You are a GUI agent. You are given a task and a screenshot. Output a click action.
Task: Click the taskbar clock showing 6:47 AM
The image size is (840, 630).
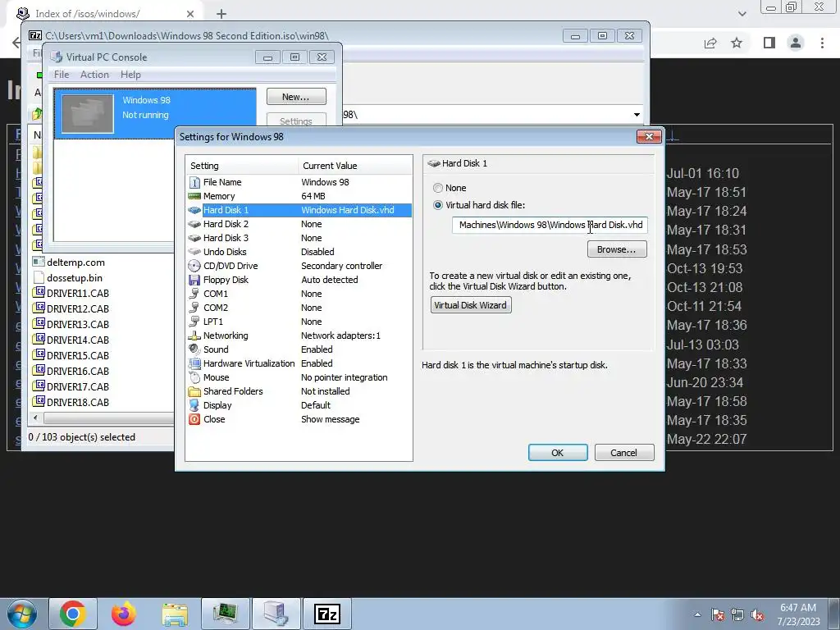click(x=798, y=614)
